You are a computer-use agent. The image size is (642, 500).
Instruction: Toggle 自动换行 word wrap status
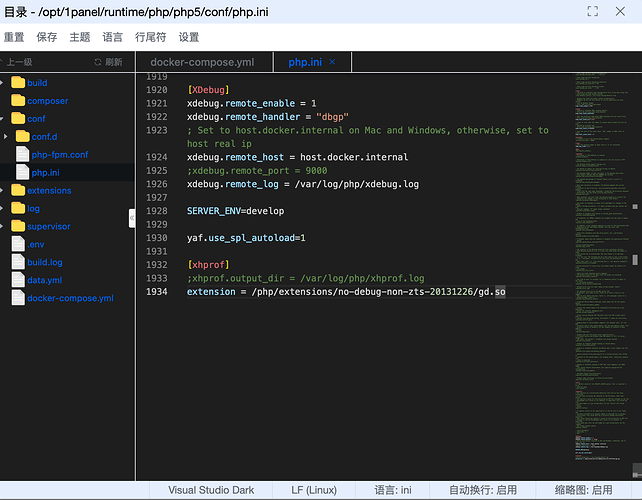click(x=483, y=490)
